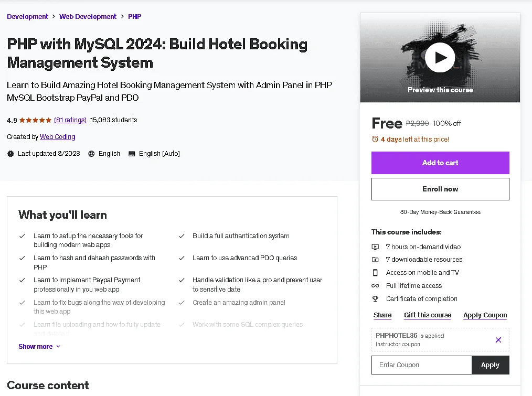Share this course
The width and height of the screenshot is (532, 396).
click(x=382, y=315)
